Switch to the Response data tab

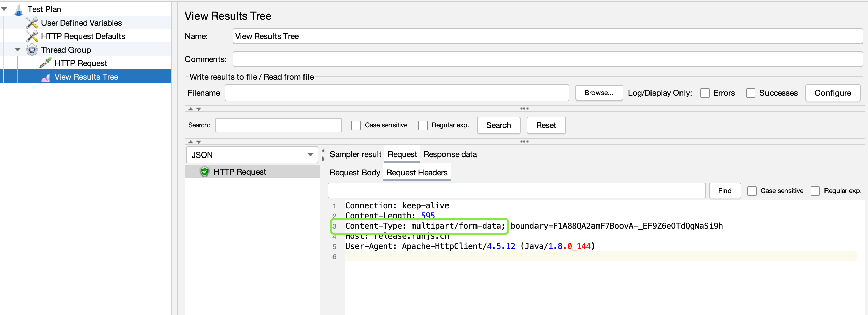tap(450, 154)
